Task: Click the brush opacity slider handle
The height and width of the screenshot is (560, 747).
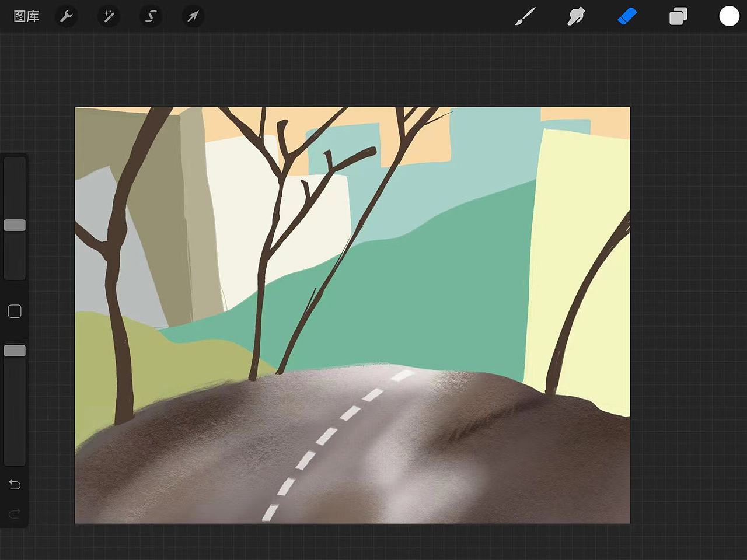Action: click(x=15, y=351)
